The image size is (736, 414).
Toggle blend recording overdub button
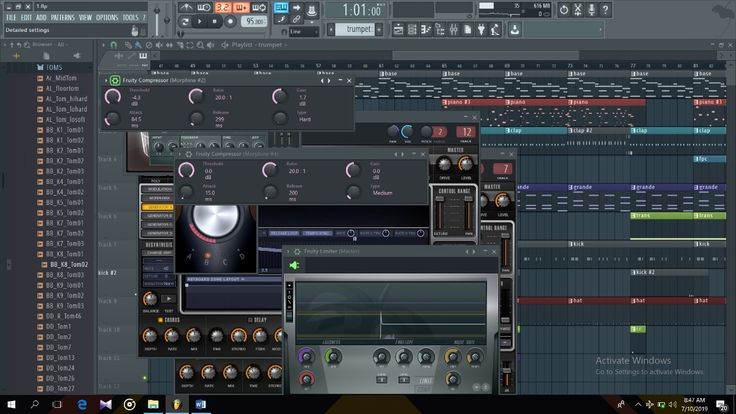(240, 8)
